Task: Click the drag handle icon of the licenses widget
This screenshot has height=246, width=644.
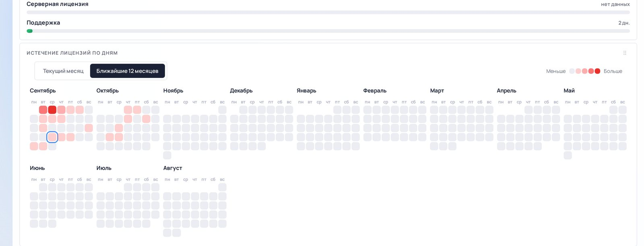Action: click(x=625, y=53)
